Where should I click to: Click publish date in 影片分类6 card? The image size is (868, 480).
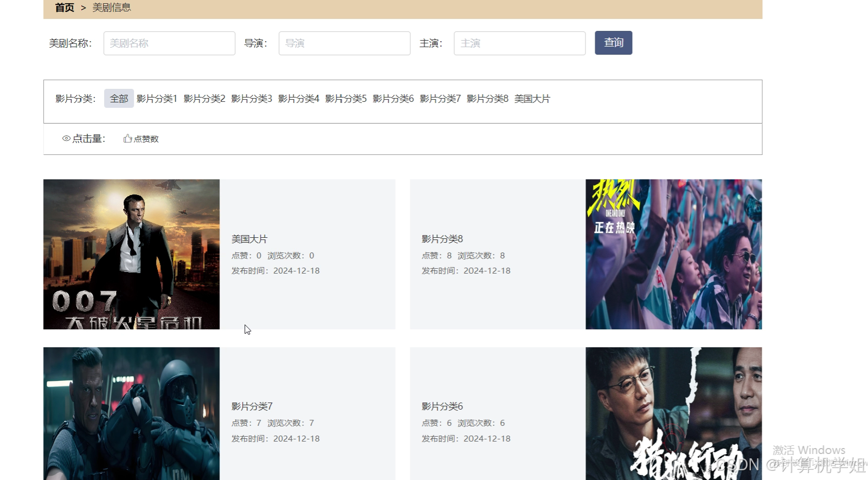tap(466, 438)
